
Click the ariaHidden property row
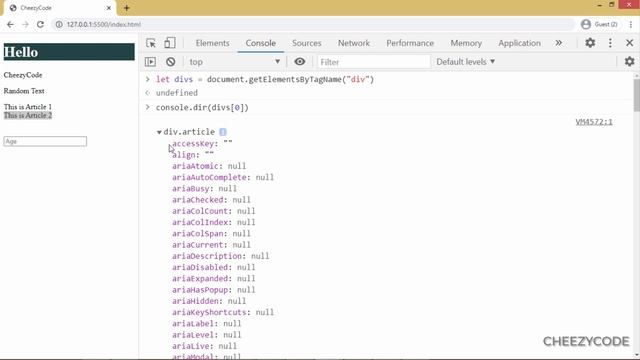pyautogui.click(x=209, y=301)
